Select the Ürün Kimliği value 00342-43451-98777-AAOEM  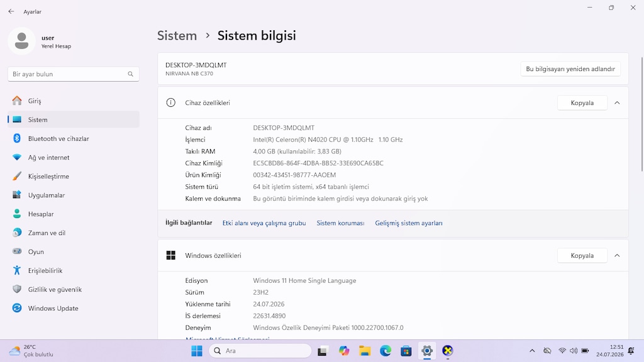click(294, 175)
